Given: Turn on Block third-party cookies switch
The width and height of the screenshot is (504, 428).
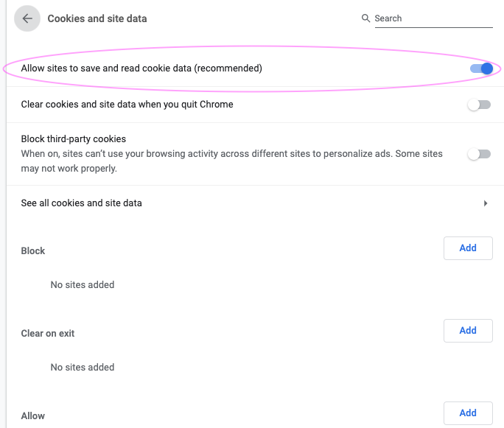Looking at the screenshot, I should pos(479,154).
